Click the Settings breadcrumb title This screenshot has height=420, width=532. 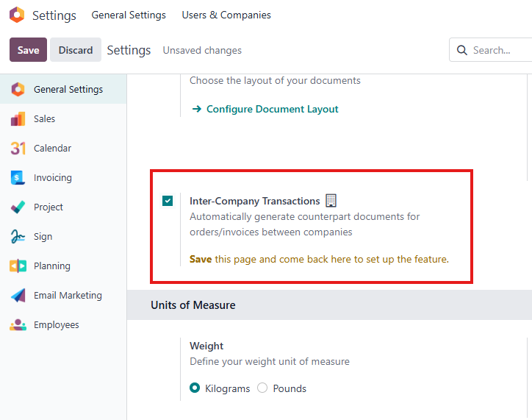pyautogui.click(x=129, y=50)
